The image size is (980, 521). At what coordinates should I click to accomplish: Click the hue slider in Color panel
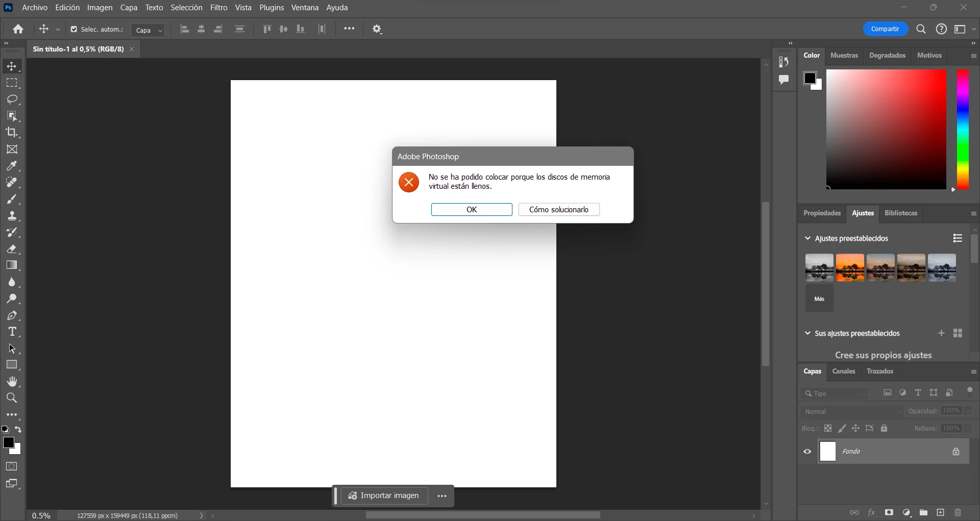pyautogui.click(x=963, y=129)
